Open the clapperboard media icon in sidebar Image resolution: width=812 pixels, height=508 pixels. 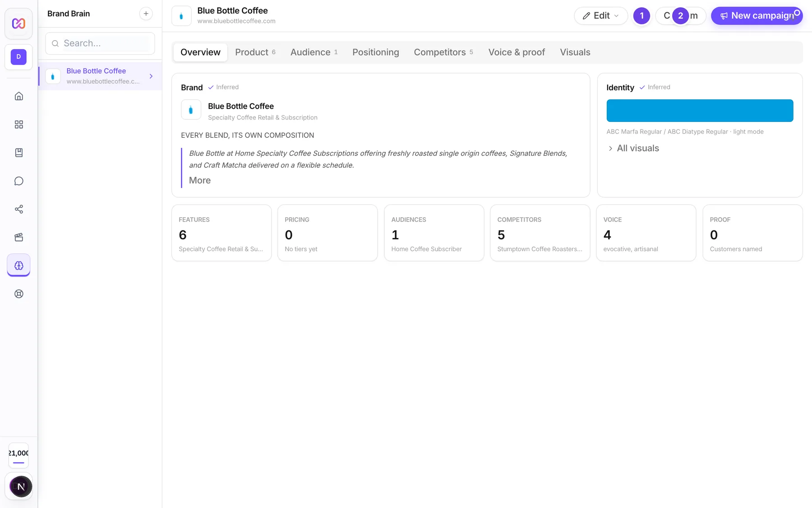tap(18, 238)
